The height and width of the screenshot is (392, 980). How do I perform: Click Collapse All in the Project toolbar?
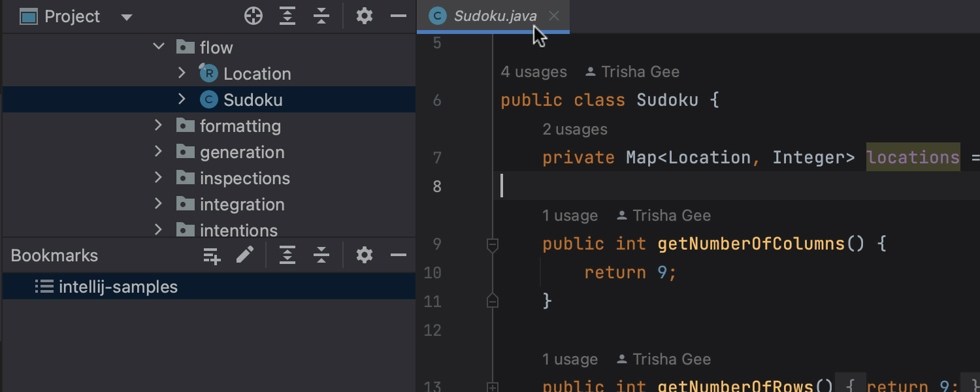click(x=321, y=16)
